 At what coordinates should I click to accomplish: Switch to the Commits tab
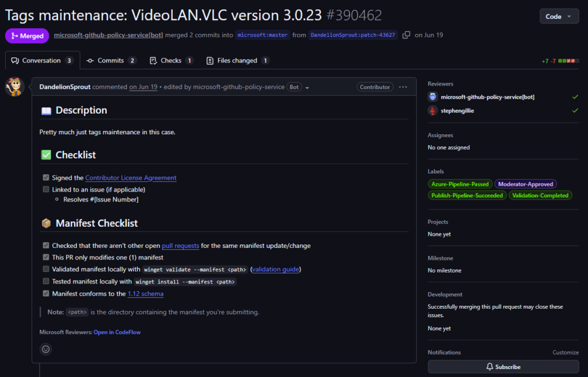(111, 60)
